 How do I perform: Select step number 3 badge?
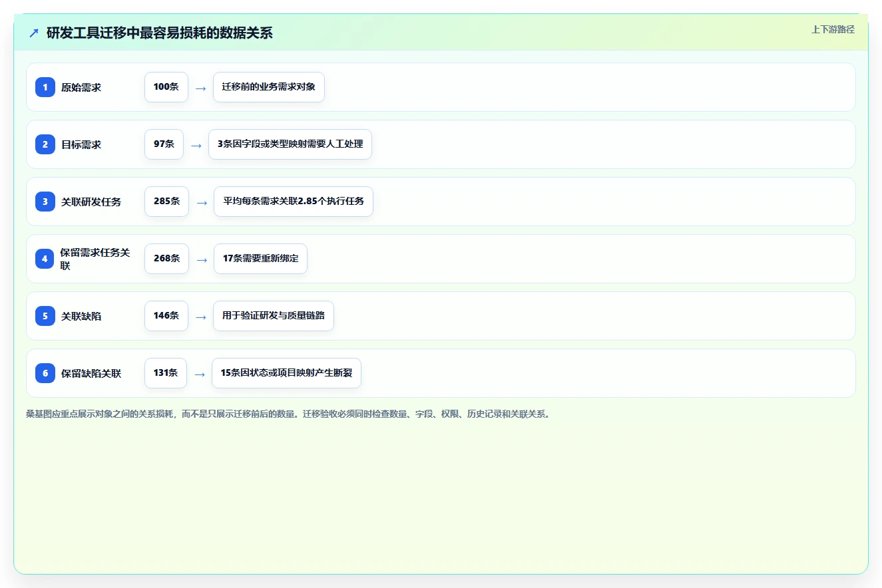click(45, 202)
